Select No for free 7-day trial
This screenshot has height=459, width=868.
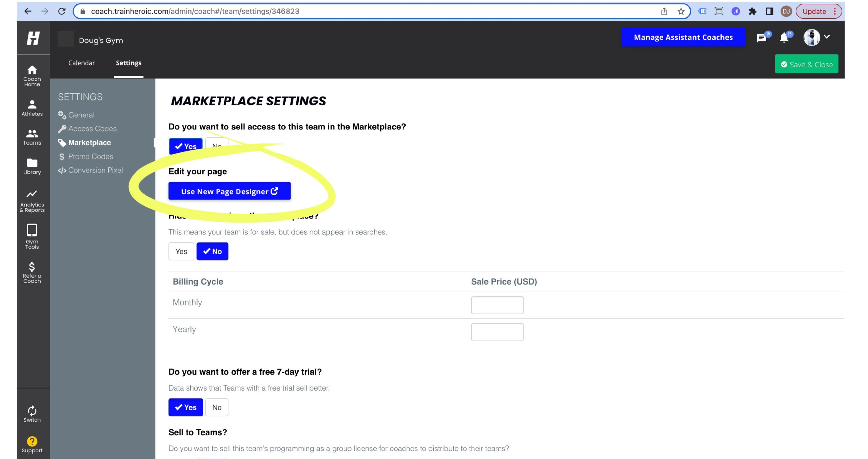tap(217, 407)
